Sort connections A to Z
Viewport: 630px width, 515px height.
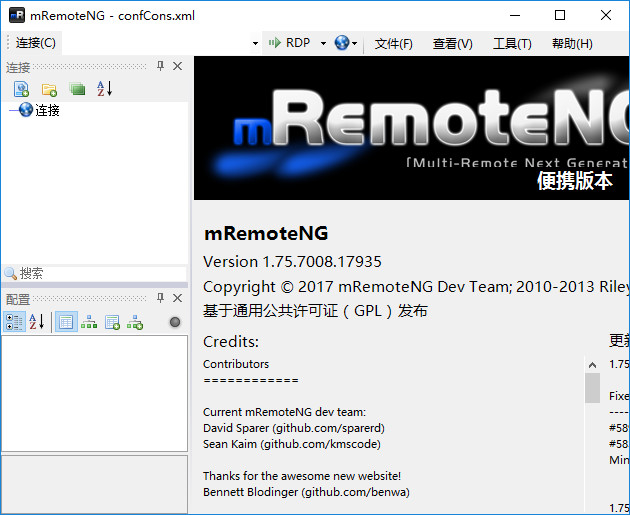point(104,89)
